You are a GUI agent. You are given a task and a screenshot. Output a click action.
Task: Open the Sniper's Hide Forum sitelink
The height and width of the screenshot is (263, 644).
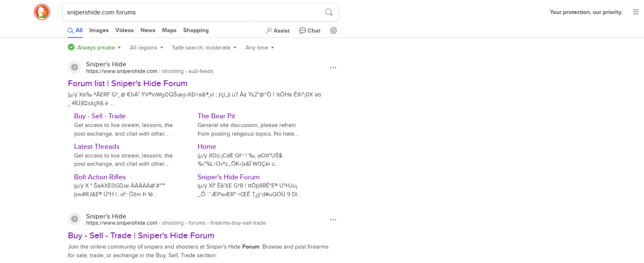(x=229, y=177)
